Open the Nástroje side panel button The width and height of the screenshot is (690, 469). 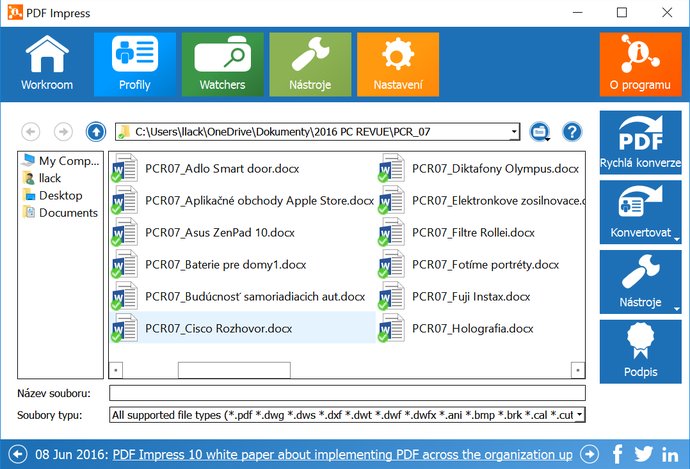click(x=640, y=282)
